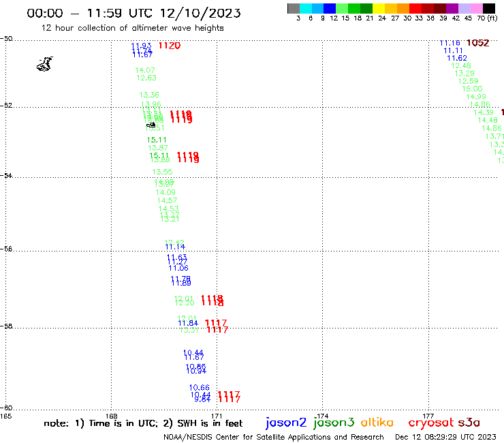
Task: Click the 11.62 reading on right track
Action: point(457,58)
